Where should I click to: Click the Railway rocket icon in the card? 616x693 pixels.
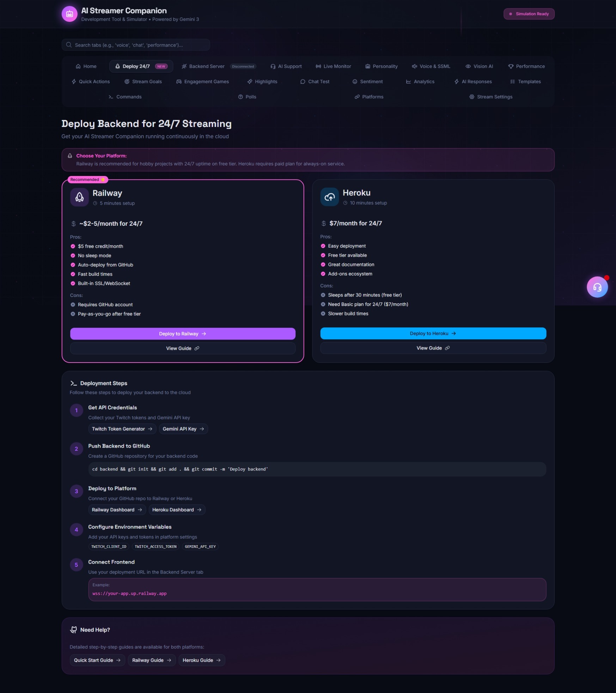(79, 197)
